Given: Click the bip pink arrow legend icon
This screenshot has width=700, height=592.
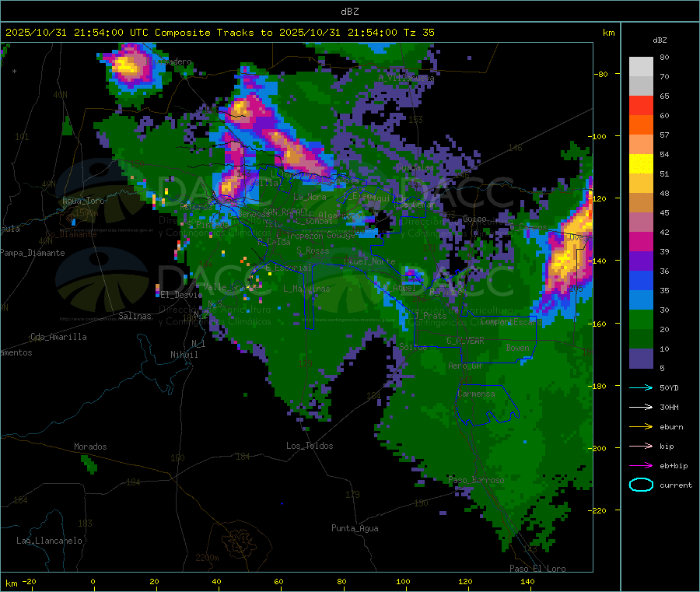Looking at the screenshot, I should pos(641,446).
